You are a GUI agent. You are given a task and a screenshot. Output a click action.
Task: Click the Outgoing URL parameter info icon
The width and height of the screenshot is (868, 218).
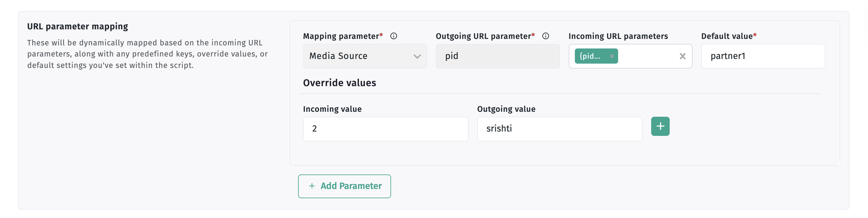coord(546,36)
